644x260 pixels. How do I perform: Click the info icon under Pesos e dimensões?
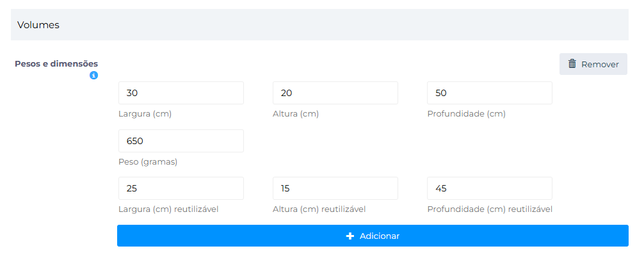[x=93, y=76]
